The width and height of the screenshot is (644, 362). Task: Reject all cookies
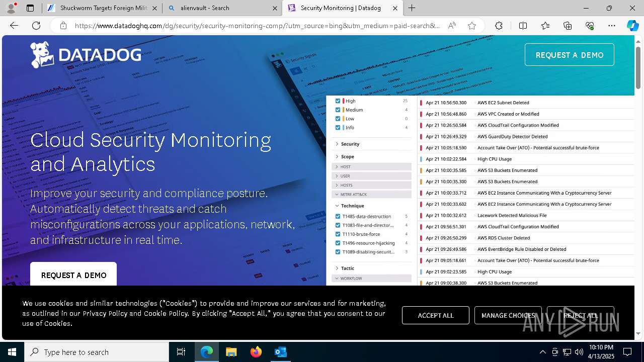[581, 315]
